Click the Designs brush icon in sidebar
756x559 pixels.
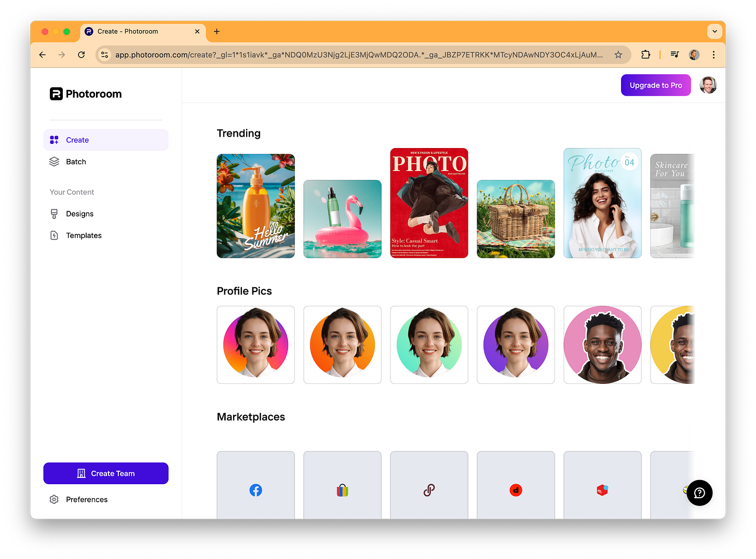pyautogui.click(x=54, y=214)
